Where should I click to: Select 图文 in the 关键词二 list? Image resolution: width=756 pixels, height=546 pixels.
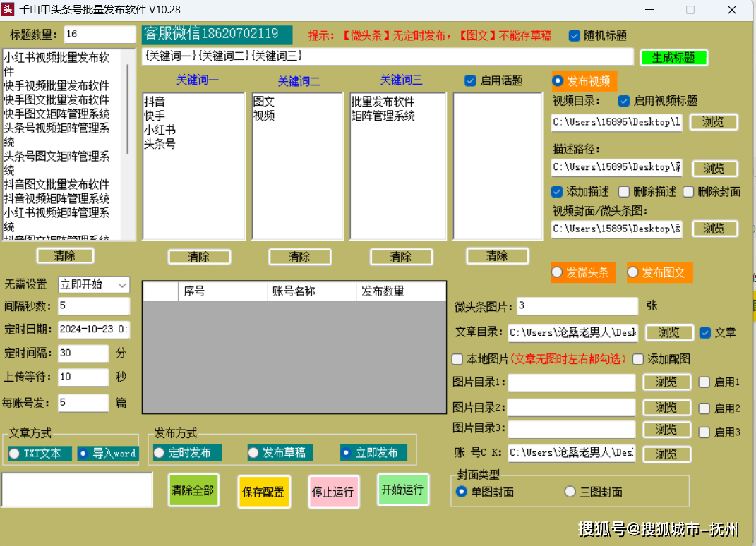[x=264, y=102]
